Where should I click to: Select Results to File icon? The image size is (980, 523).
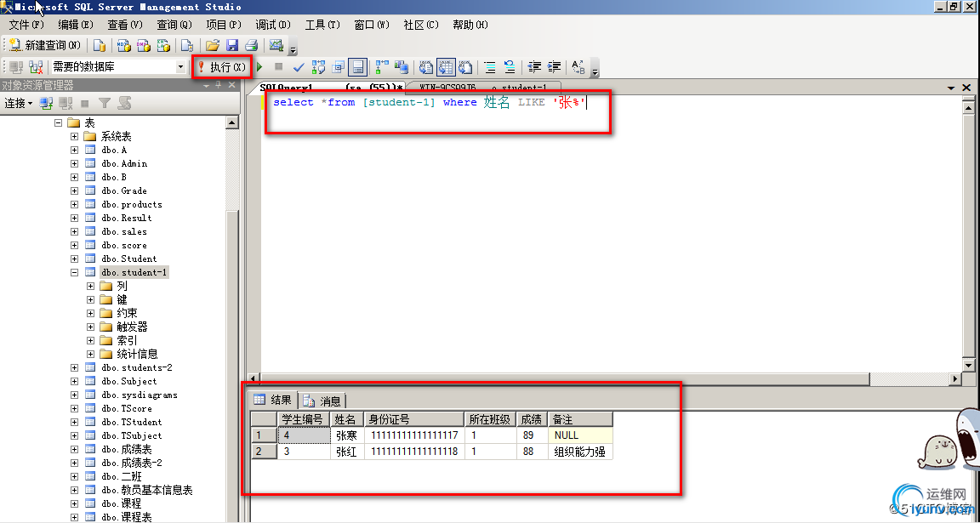pyautogui.click(x=465, y=66)
